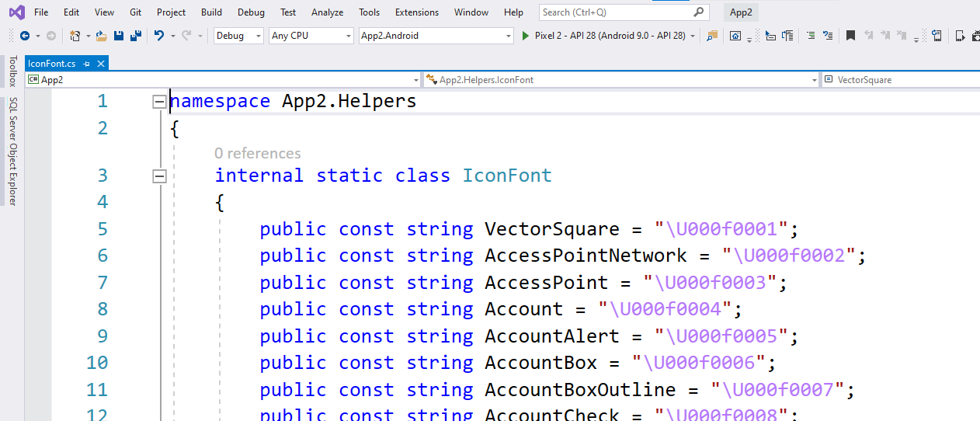This screenshot has height=421, width=980.
Task: Pin the IconFont.cs tab
Action: [87, 64]
